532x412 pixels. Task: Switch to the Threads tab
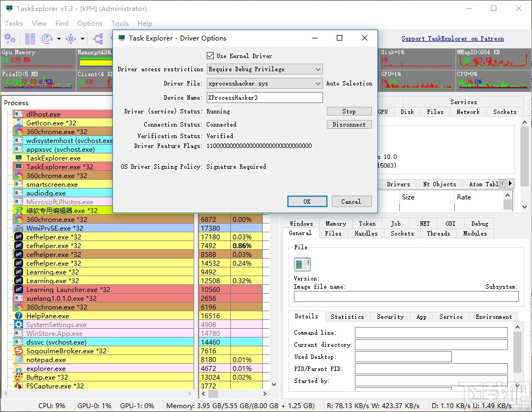438,233
